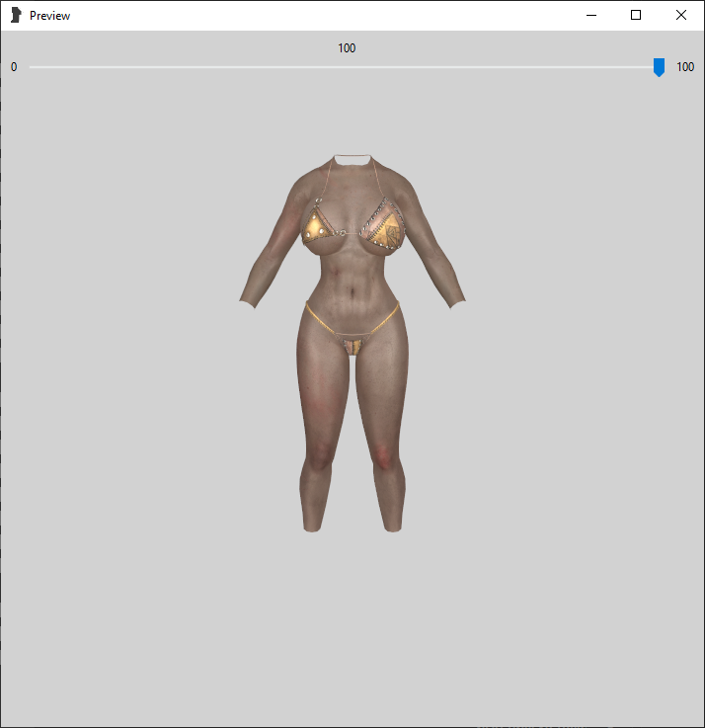Screen dimensions: 705x728
Task: Close the Preview window
Action: [681, 16]
